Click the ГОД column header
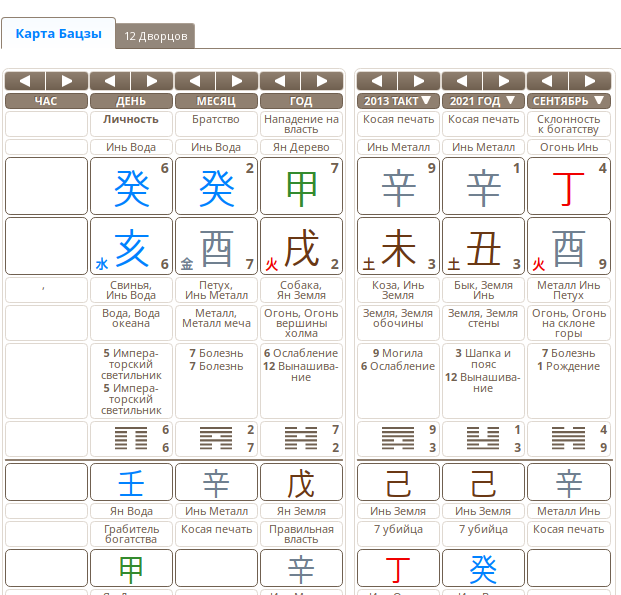 (301, 101)
